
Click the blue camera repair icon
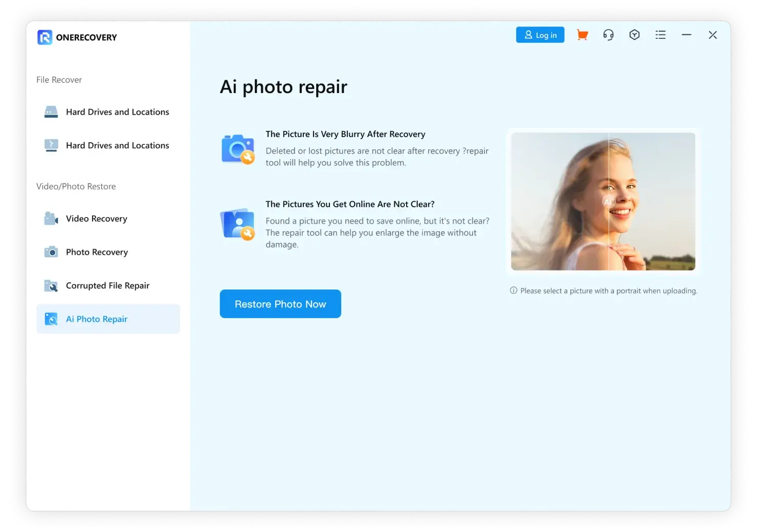point(237,149)
